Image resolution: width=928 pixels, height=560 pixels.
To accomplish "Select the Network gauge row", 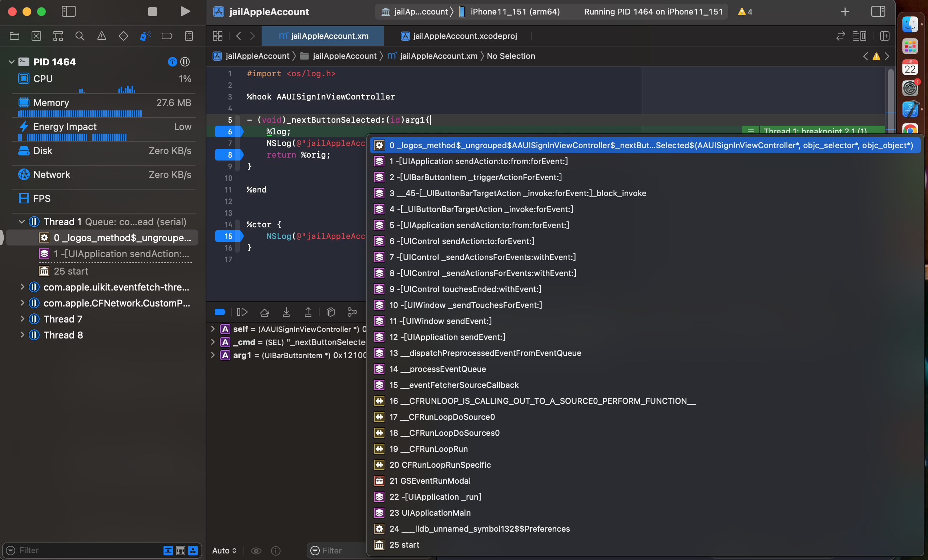I will pyautogui.click(x=104, y=175).
